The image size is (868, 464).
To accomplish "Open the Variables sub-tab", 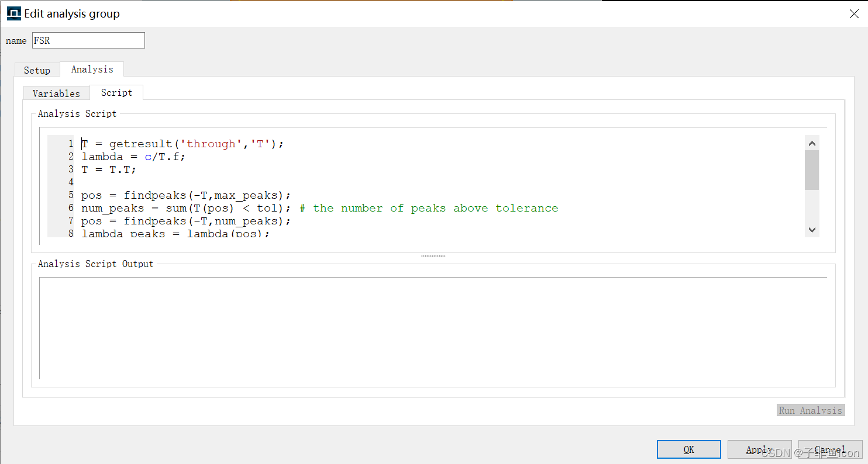I will pos(56,93).
